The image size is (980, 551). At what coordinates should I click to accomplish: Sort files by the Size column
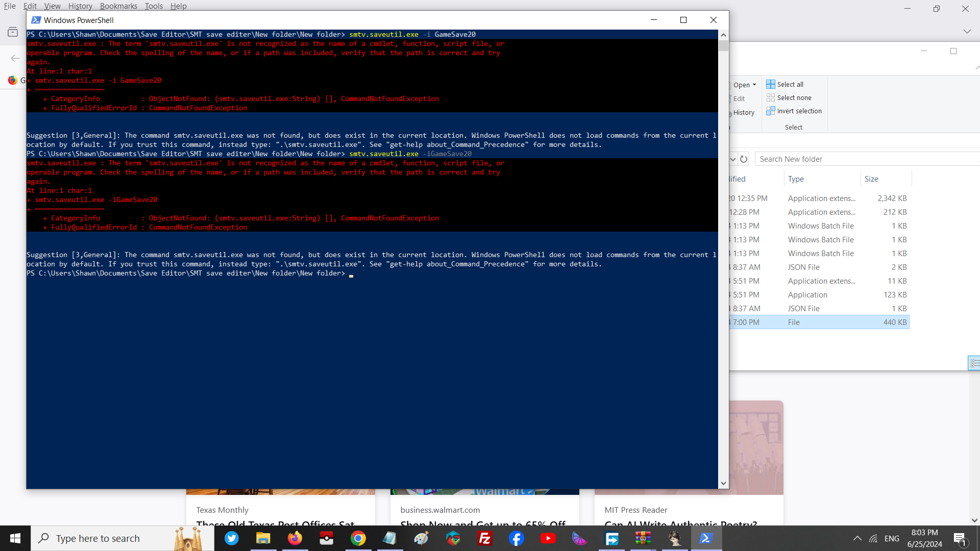tap(886, 179)
